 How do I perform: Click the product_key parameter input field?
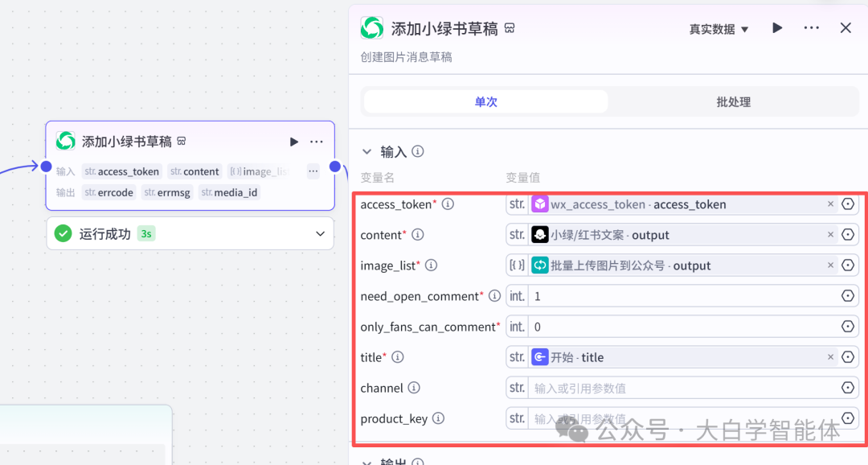point(684,418)
